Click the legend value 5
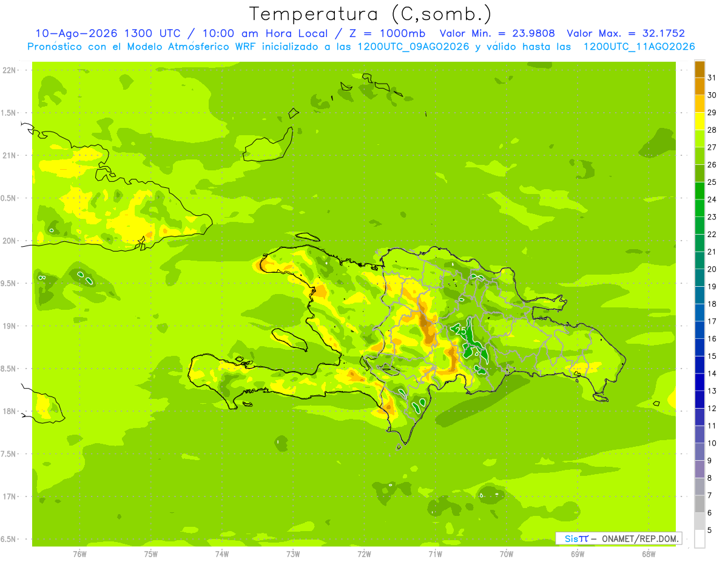Screen dimensions: 728x562 (x=710, y=530)
